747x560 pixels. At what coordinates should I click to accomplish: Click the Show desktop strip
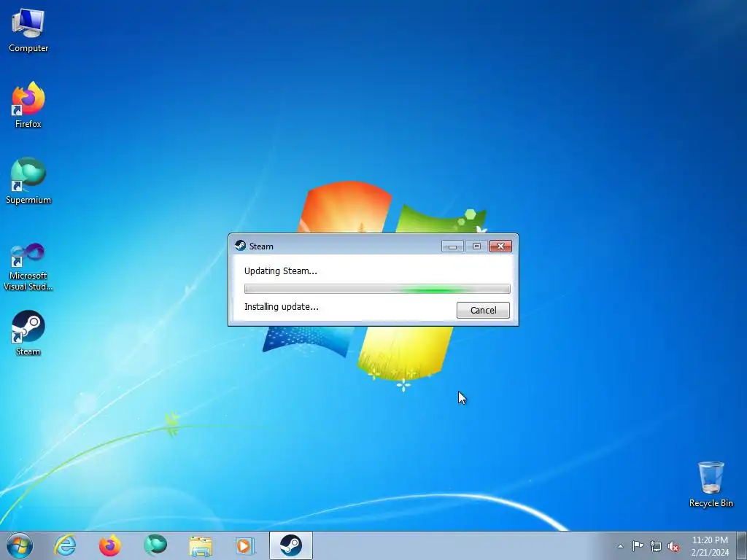pyautogui.click(x=742, y=545)
